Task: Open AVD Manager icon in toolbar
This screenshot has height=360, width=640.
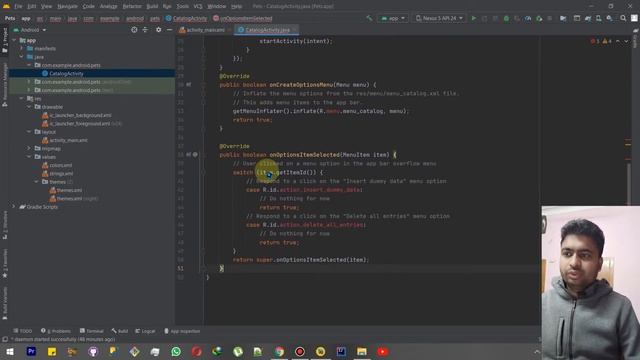Action: click(x=598, y=18)
